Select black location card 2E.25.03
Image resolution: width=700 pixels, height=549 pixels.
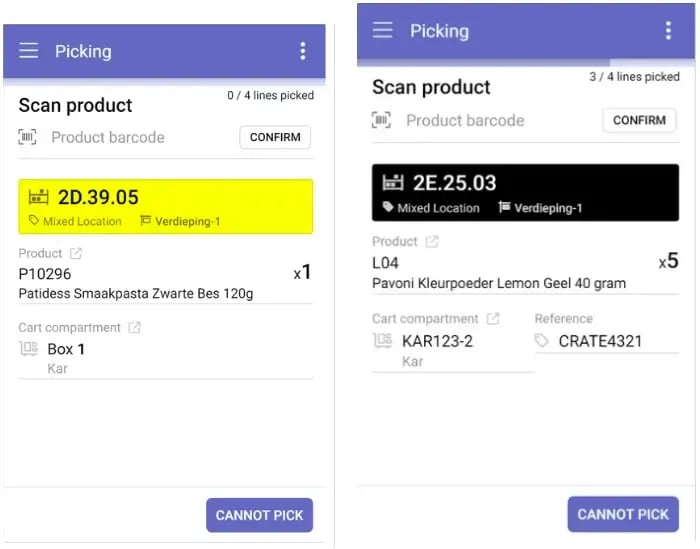tap(525, 192)
